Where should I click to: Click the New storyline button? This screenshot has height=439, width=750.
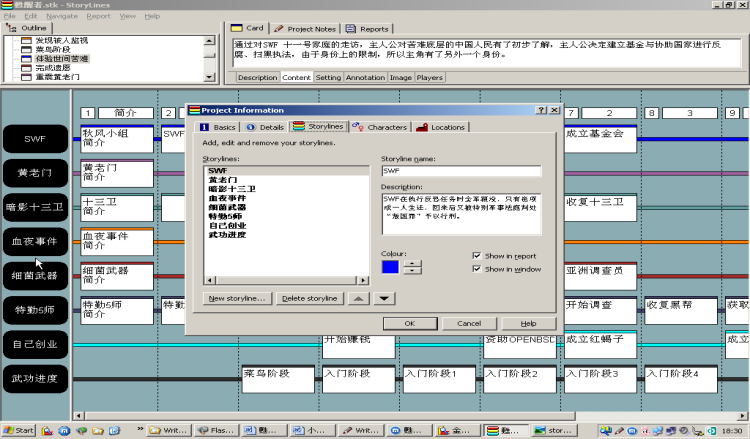pos(237,298)
